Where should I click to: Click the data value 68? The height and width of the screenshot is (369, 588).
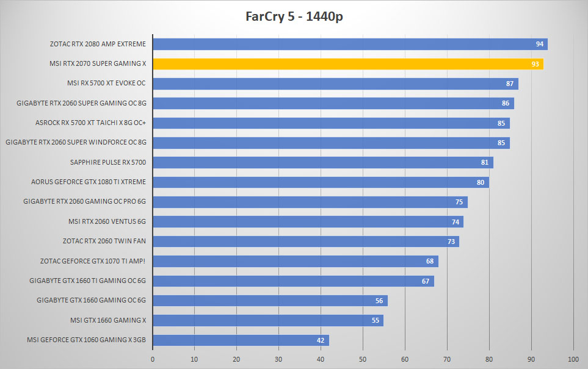pyautogui.click(x=430, y=261)
